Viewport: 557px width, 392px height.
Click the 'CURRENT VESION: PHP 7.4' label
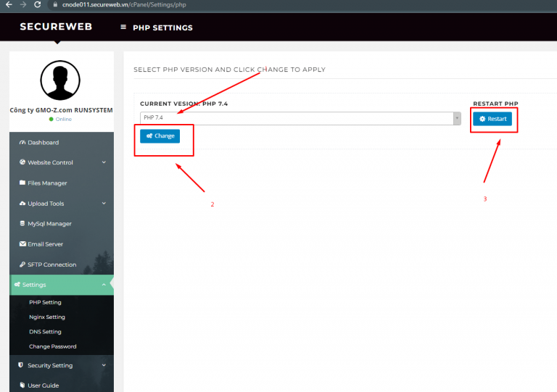click(184, 104)
